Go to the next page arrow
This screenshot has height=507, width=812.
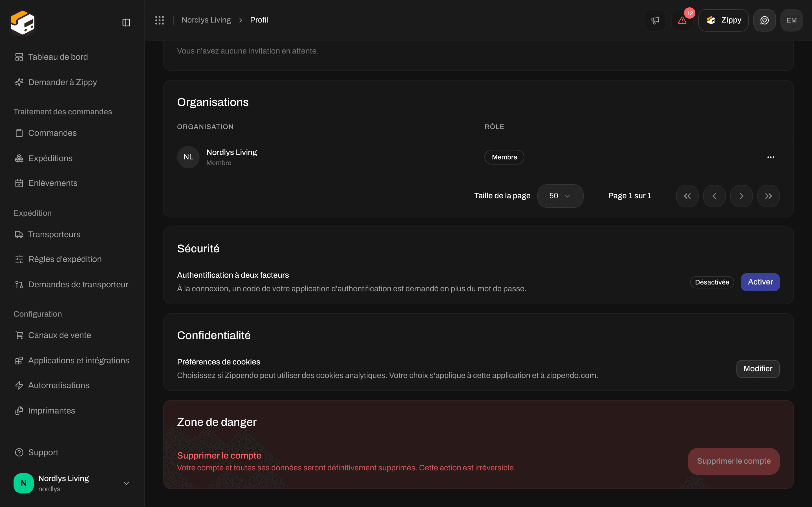tap(741, 196)
